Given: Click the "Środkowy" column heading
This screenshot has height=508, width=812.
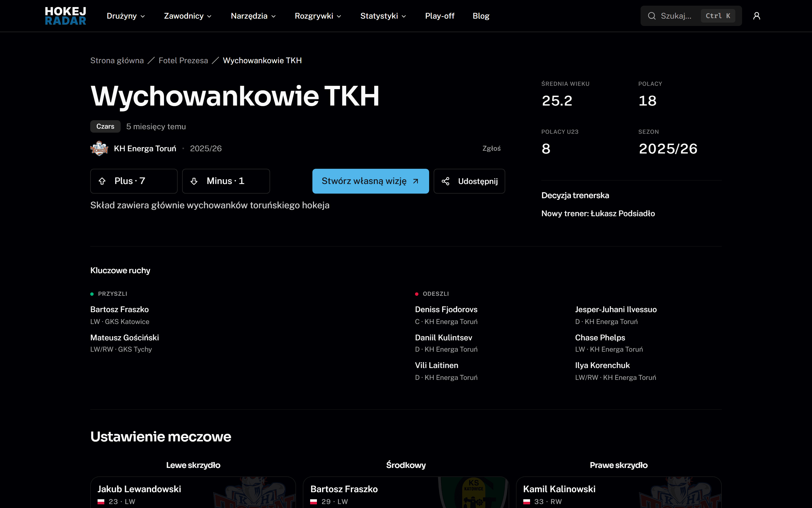Looking at the screenshot, I should pyautogui.click(x=406, y=465).
